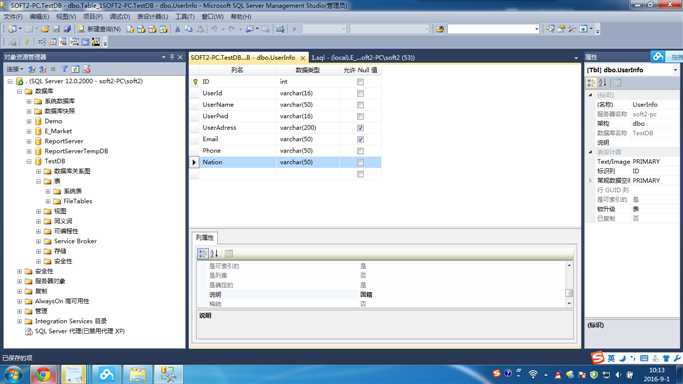Select the Column Properties (列属性) tab
The width and height of the screenshot is (683, 384).
(x=205, y=237)
